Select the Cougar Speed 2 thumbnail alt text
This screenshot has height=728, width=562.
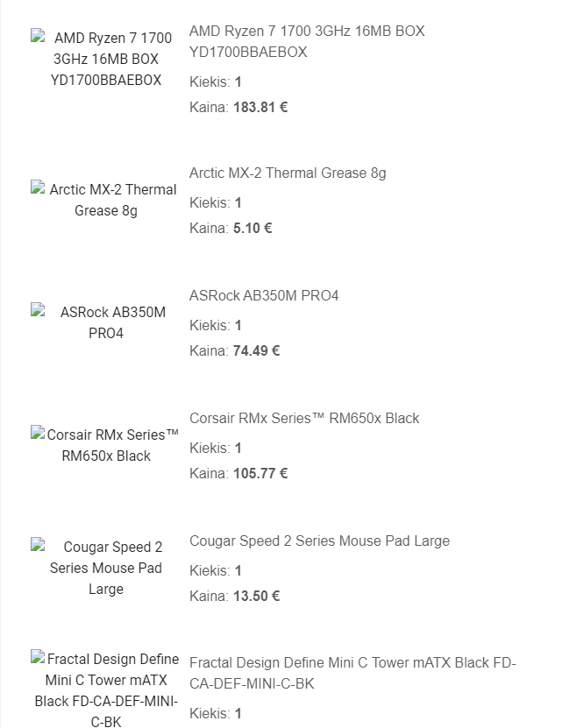pos(106,568)
